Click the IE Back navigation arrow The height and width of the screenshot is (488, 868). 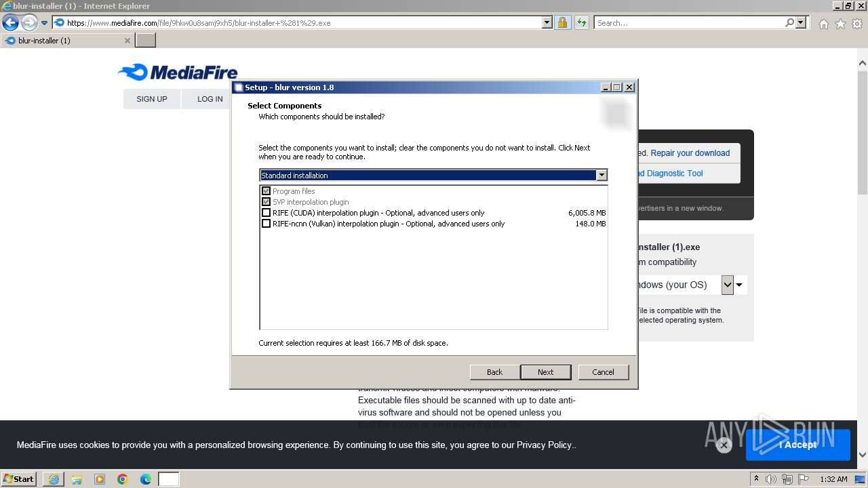(x=10, y=22)
